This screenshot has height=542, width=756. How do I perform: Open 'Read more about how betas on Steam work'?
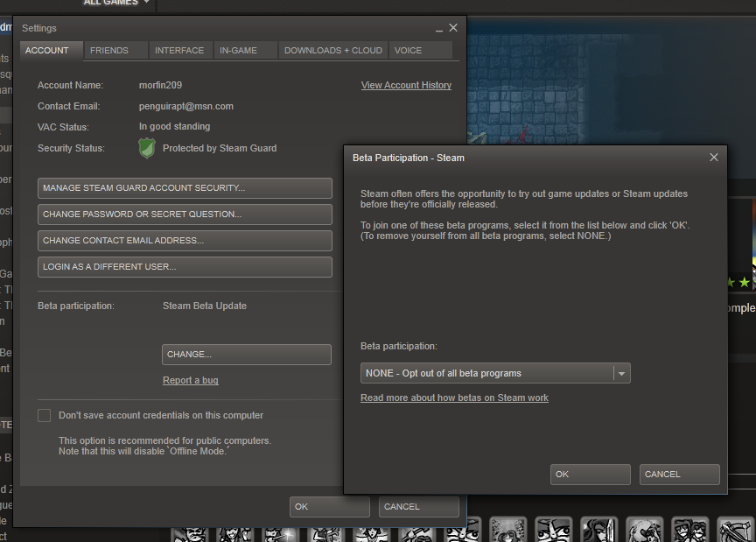pos(454,398)
